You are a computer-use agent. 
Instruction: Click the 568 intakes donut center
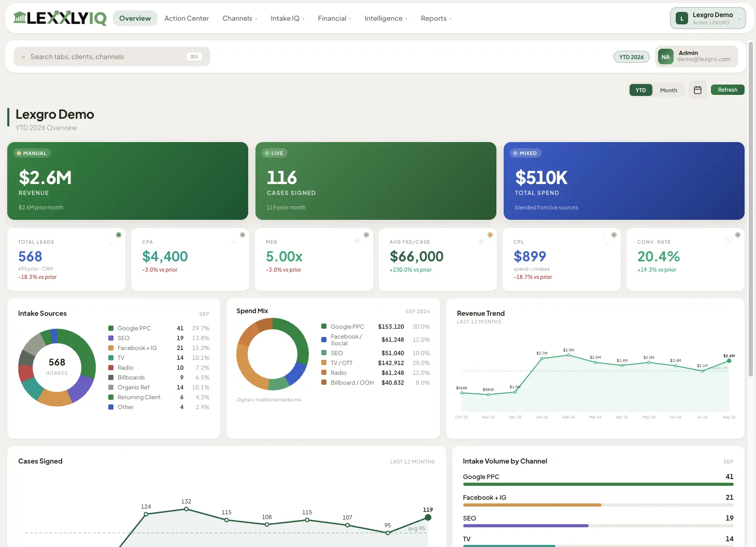[57, 366]
